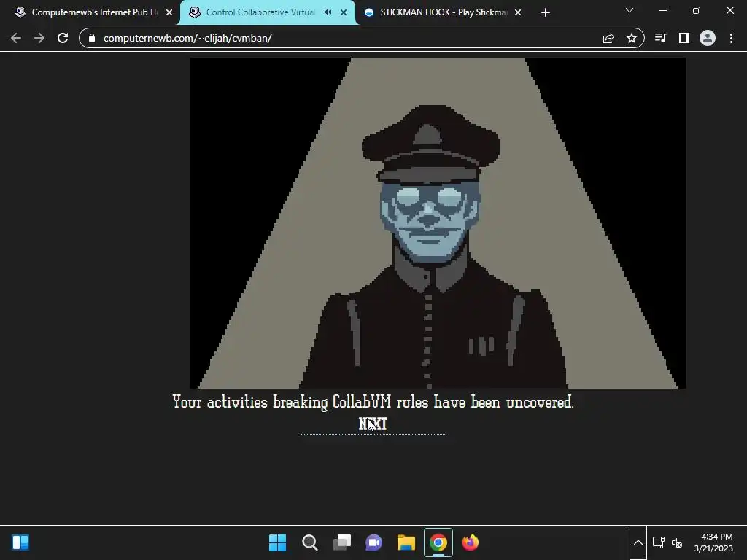Image resolution: width=747 pixels, height=560 pixels.
Task: Open Task View on the taskbar
Action: (x=342, y=542)
